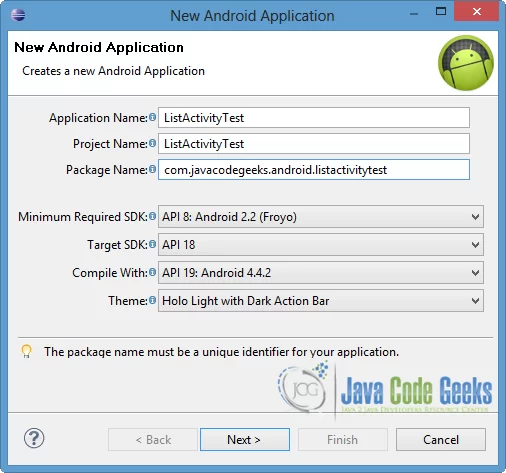The width and height of the screenshot is (506, 473).
Task: Expand the Theme Holo Light dropdown
Action: point(321,301)
